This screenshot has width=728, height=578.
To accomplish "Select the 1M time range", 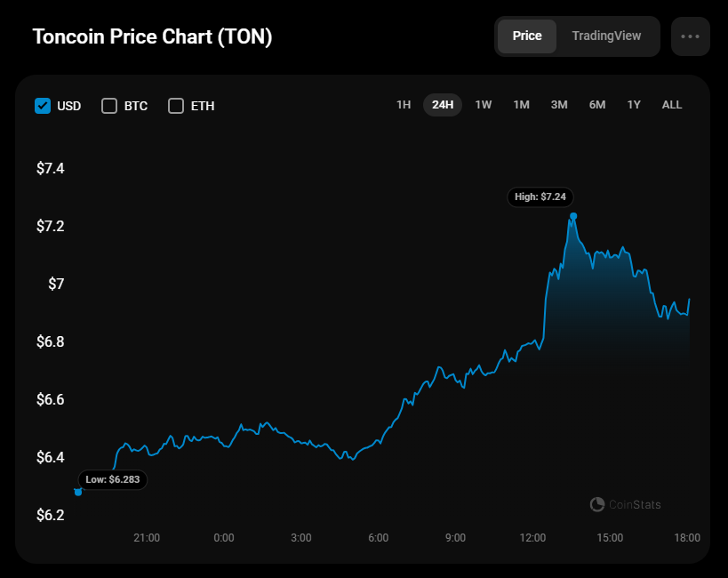I will (521, 105).
